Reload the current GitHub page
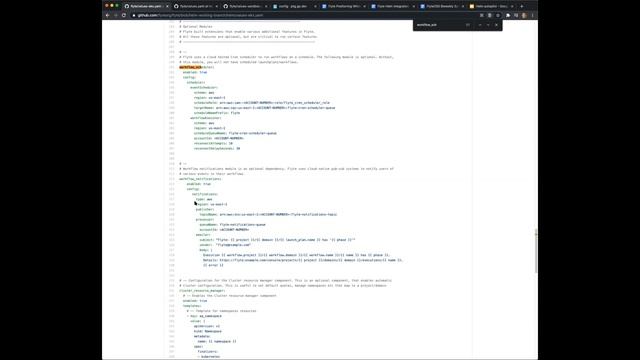Image resolution: width=640 pixels, height=360 pixels. [x=124, y=15]
